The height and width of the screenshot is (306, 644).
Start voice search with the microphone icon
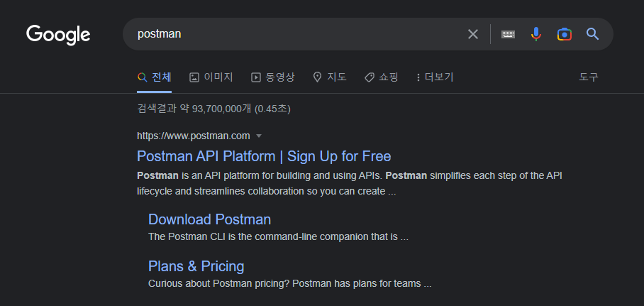click(x=536, y=34)
